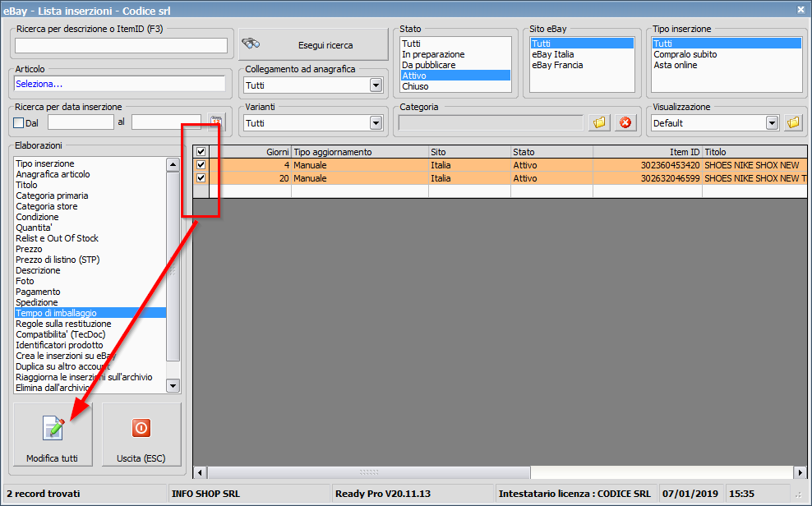Select Relist e Out Of Stock
Viewport: 812px width, 506px height.
[90, 238]
